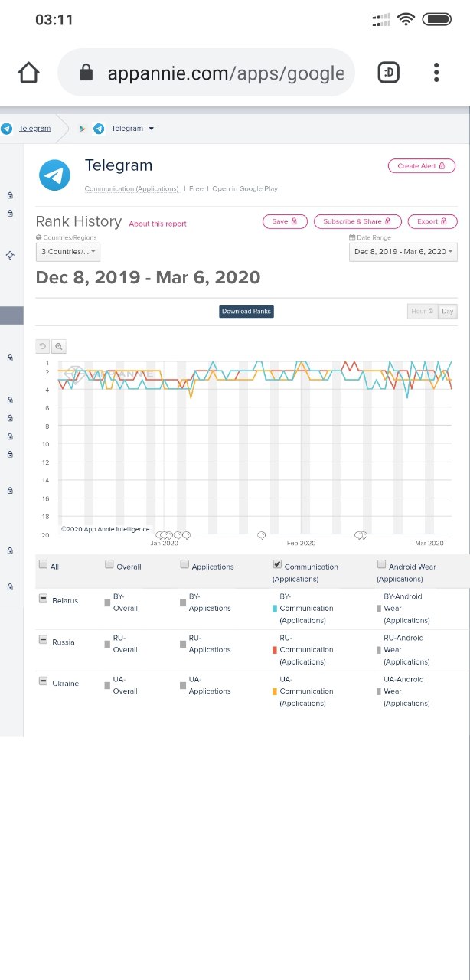Image resolution: width=470 pixels, height=980 pixels.
Task: Tap the browser home icon
Action: coord(28,73)
